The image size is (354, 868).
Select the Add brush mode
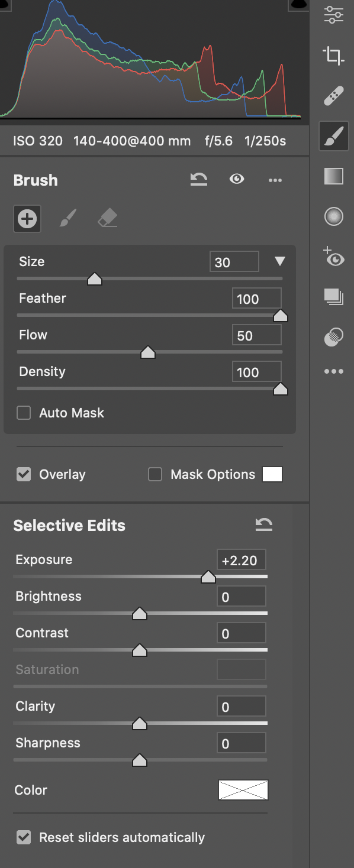click(27, 218)
